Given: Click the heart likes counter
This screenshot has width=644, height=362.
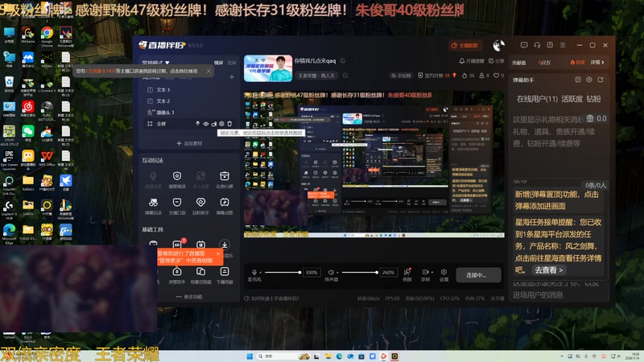Looking at the screenshot, I should [x=498, y=76].
